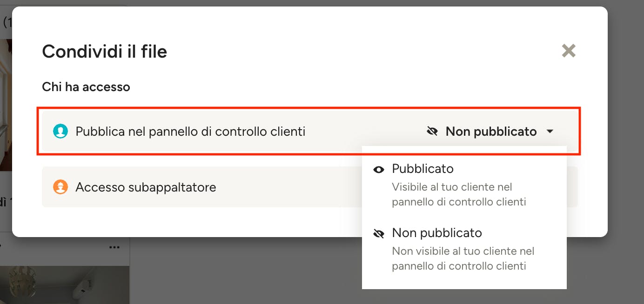Click the Condividi il file title
The image size is (644, 304).
point(104,51)
